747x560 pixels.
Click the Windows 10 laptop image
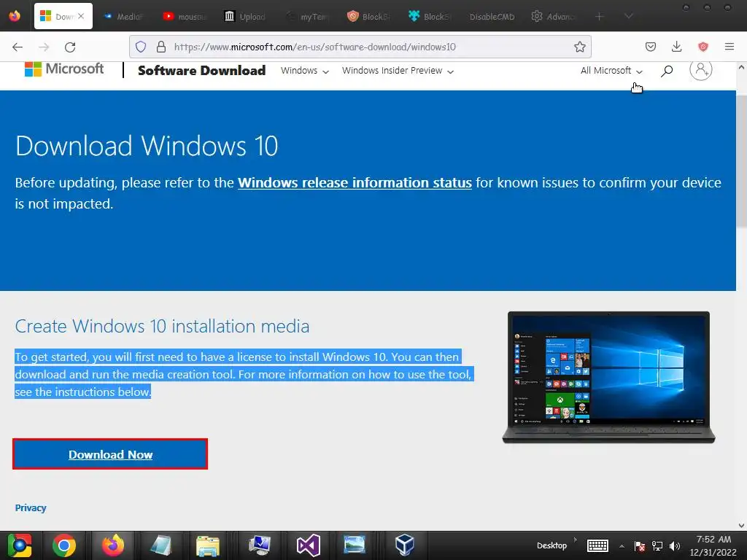609,377
